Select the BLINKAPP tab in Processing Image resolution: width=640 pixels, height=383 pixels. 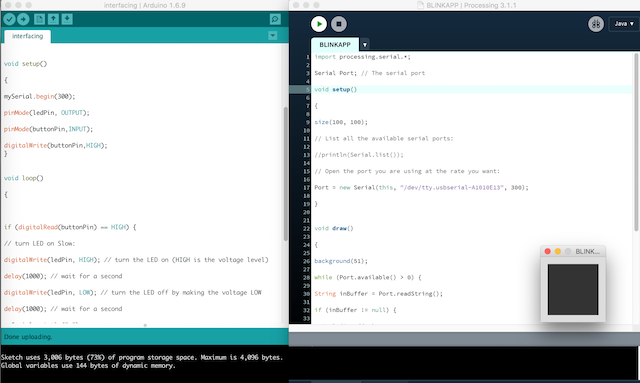pyautogui.click(x=335, y=45)
